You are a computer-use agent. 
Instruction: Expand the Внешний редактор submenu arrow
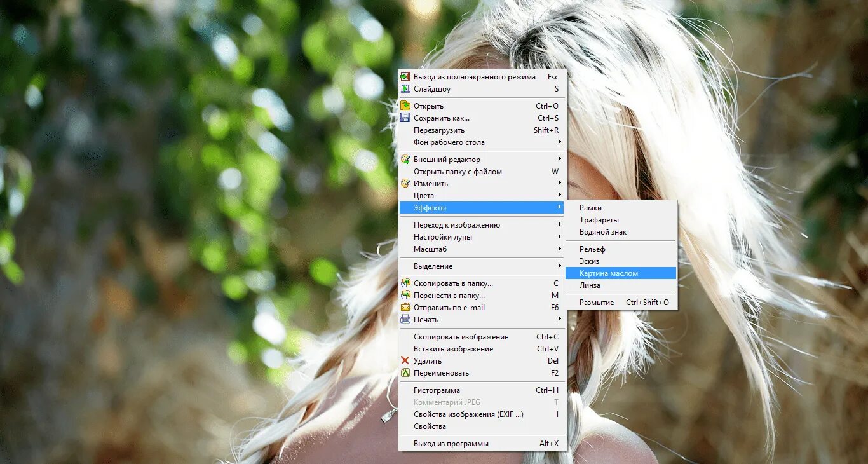[560, 159]
